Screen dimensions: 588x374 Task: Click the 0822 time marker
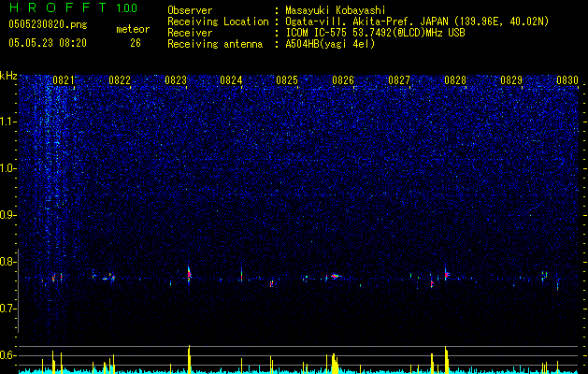pos(120,80)
